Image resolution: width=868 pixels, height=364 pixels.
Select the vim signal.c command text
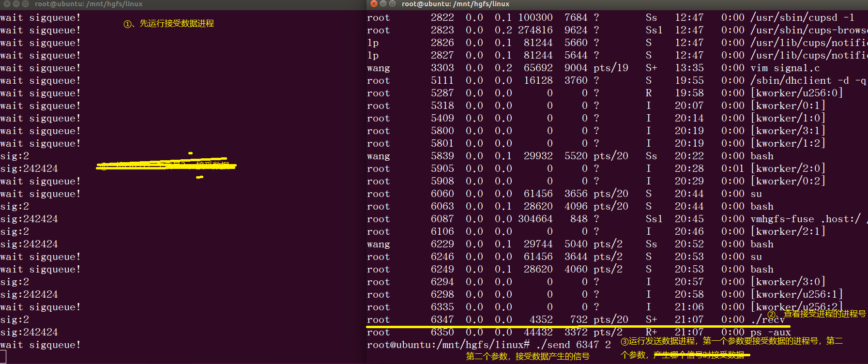point(785,68)
